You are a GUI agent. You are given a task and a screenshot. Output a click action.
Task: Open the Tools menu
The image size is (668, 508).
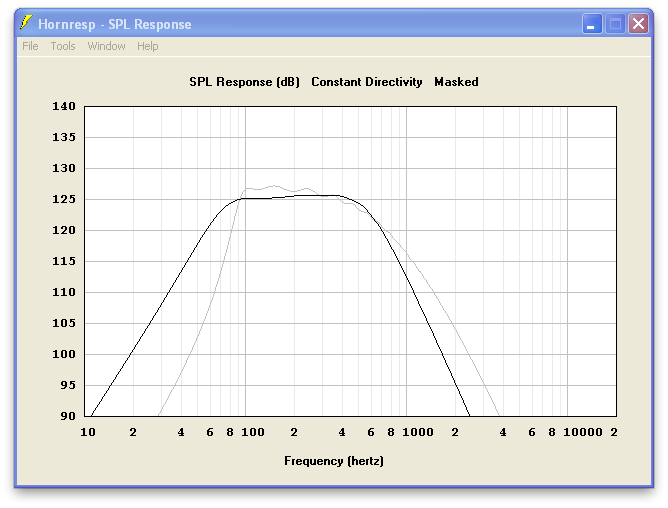pyautogui.click(x=63, y=46)
